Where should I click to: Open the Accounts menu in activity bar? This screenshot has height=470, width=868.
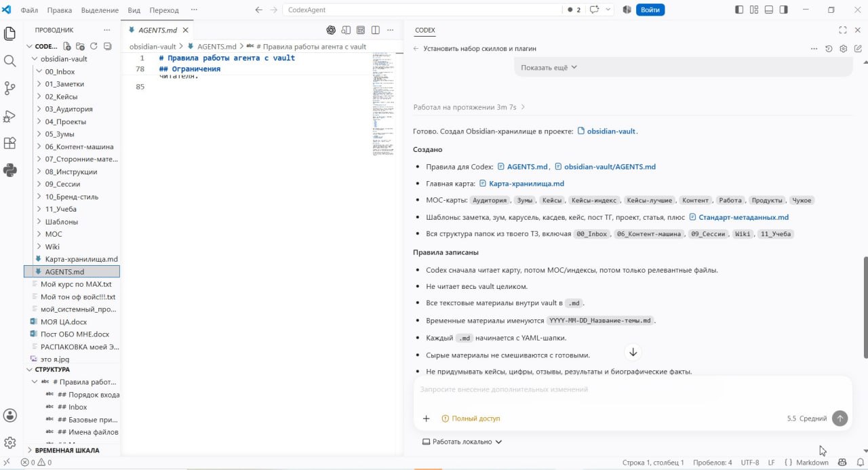pyautogui.click(x=9, y=415)
